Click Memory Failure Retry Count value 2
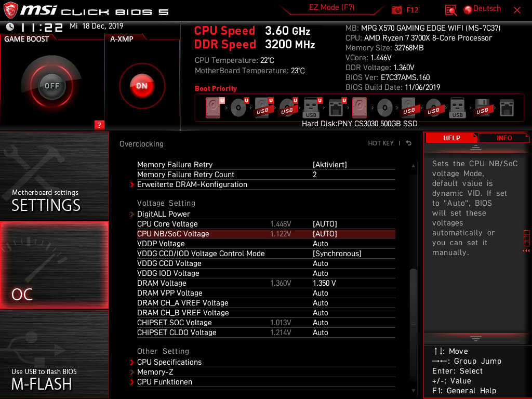The image size is (532, 399). [314, 175]
